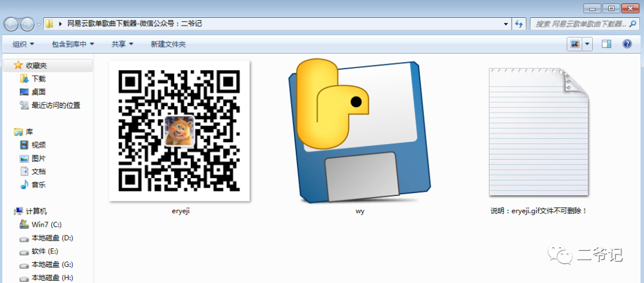The width and height of the screenshot is (644, 283).
Task: Open the 组织 menu
Action: pyautogui.click(x=23, y=44)
